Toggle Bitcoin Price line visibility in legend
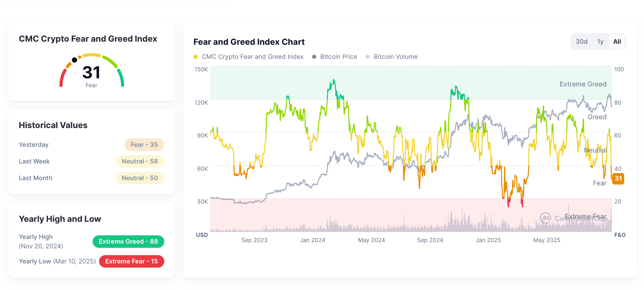Viewport: 644px width, 290px height. click(x=335, y=56)
